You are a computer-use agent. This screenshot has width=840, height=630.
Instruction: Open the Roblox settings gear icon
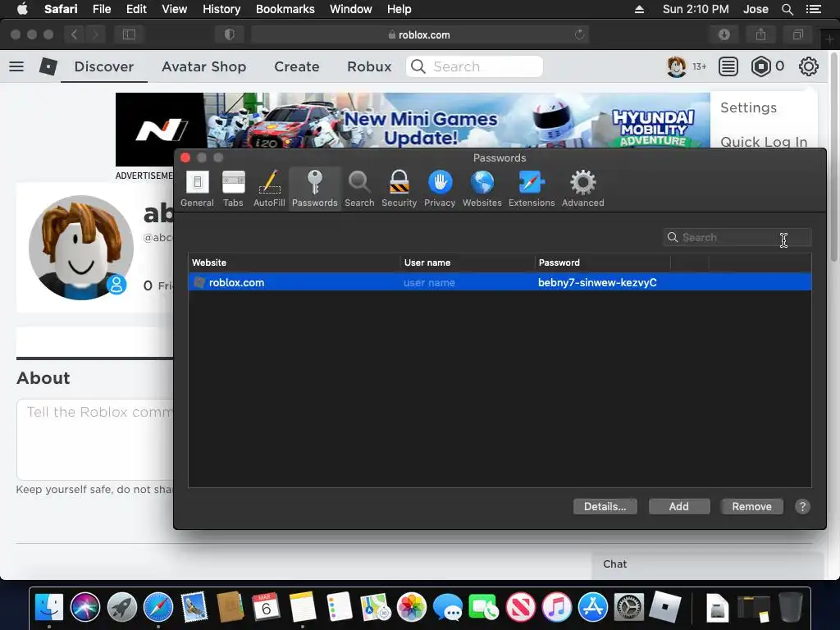(x=808, y=66)
